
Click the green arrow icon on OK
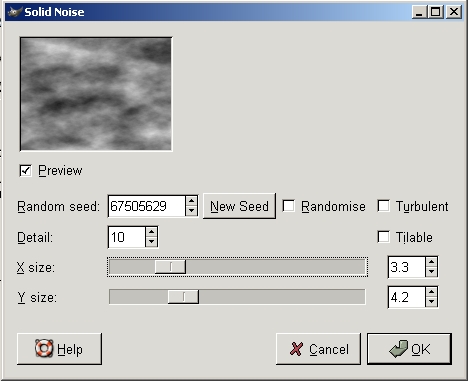point(399,349)
